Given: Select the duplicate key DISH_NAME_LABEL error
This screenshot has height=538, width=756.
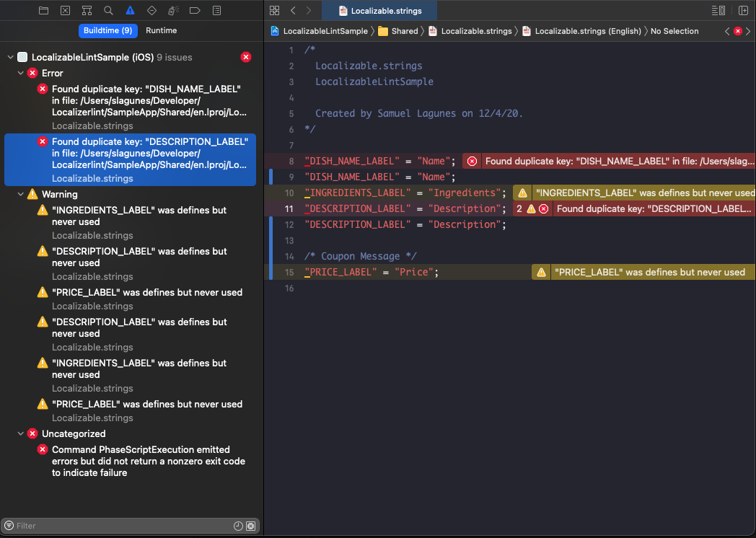Looking at the screenshot, I should pyautogui.click(x=130, y=107).
